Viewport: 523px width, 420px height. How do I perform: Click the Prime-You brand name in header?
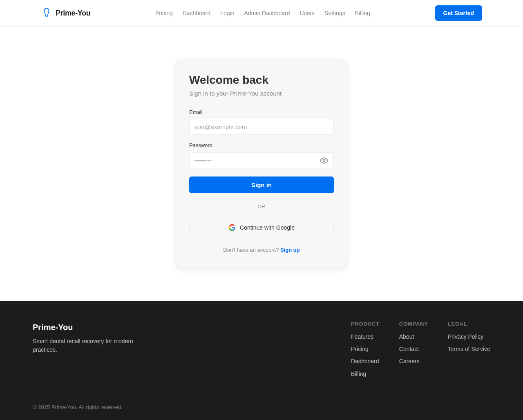[73, 13]
